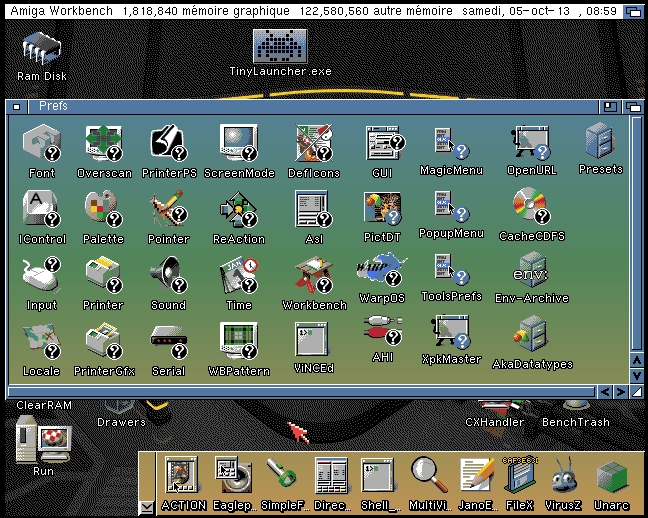648x518 pixels.
Task: Select the MagicMenu icon
Action: [x=451, y=143]
